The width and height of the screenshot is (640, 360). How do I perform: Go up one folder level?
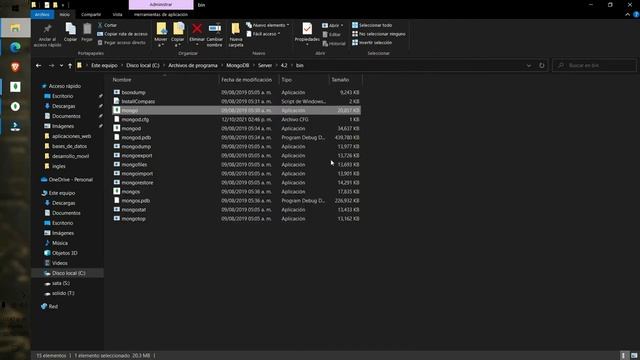click(x=70, y=65)
